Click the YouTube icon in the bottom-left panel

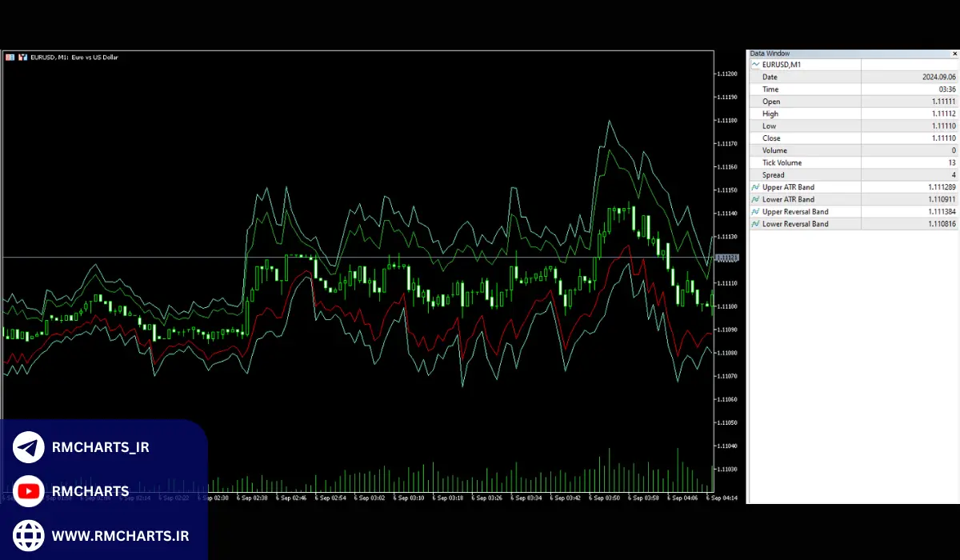coord(27,491)
